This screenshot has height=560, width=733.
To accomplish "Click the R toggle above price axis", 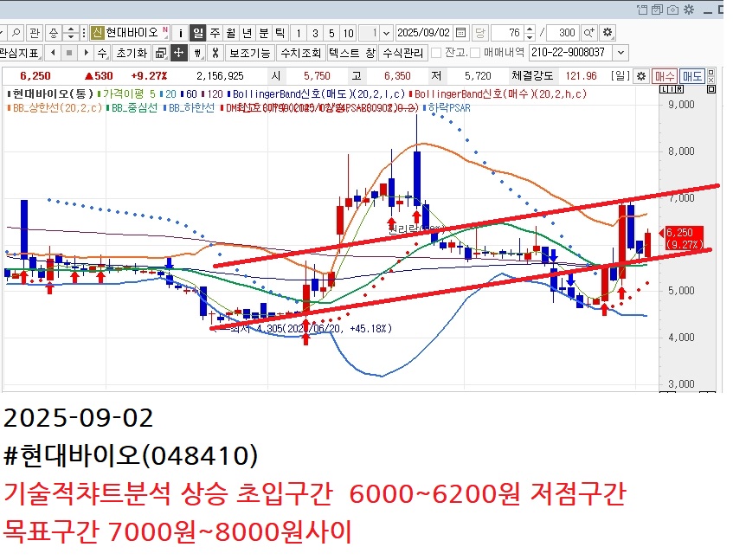I will coord(679,89).
